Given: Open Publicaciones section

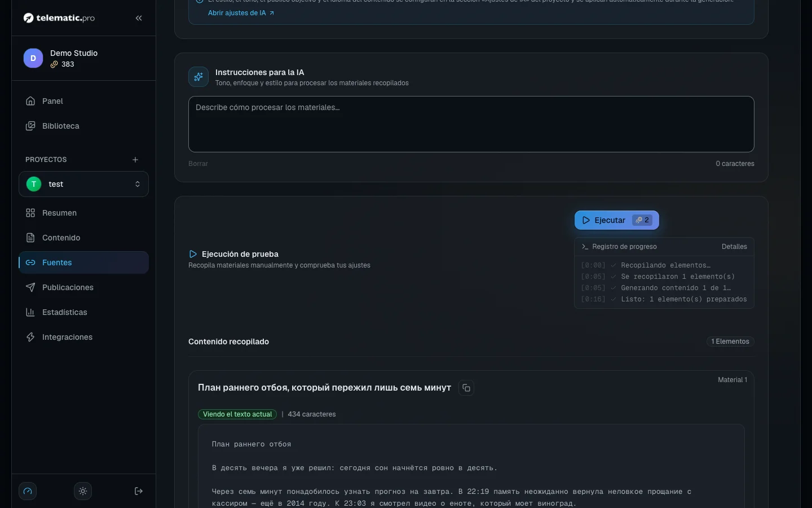Looking at the screenshot, I should coord(83,287).
